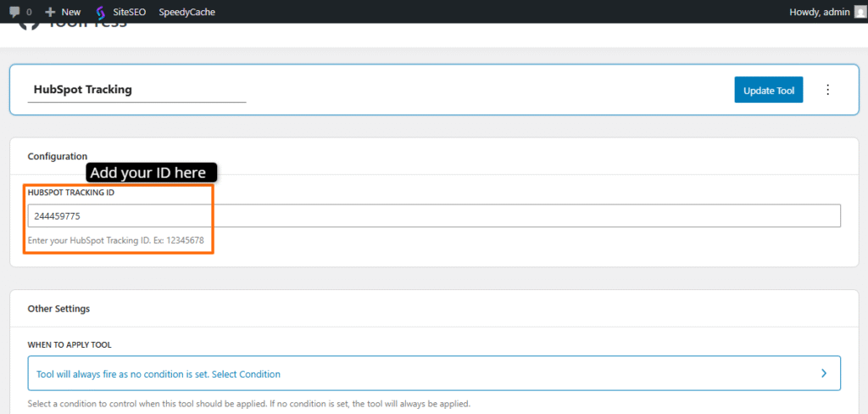Click the WHEN TO APPLY TOOL label
This screenshot has width=868, height=414.
(70, 344)
